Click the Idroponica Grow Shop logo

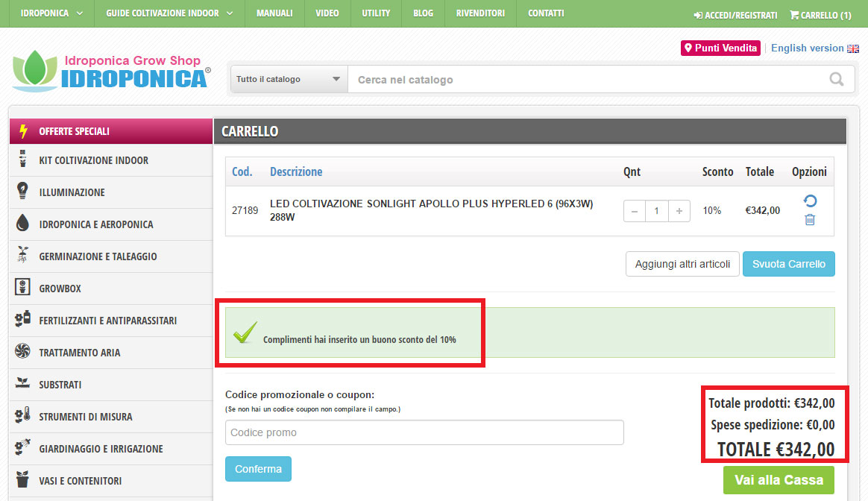tap(111, 72)
